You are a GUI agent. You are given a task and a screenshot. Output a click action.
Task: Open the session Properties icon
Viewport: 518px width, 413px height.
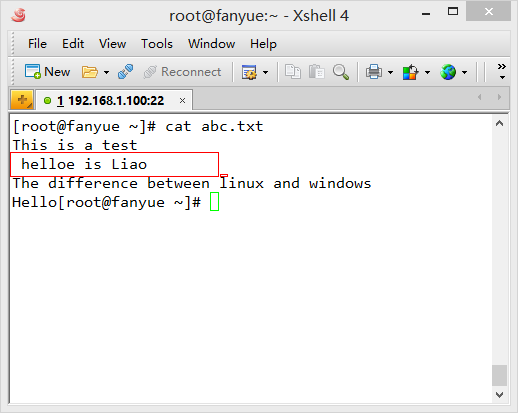click(x=249, y=72)
